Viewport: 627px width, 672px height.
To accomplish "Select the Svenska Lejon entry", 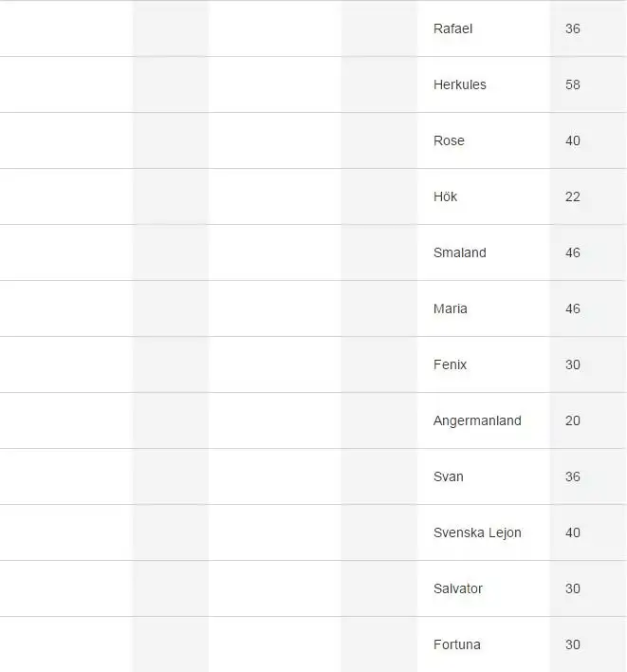I will point(477,532).
